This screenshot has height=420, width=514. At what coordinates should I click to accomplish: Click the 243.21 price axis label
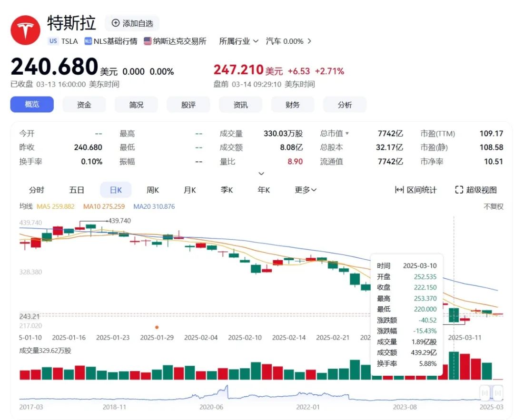click(30, 316)
